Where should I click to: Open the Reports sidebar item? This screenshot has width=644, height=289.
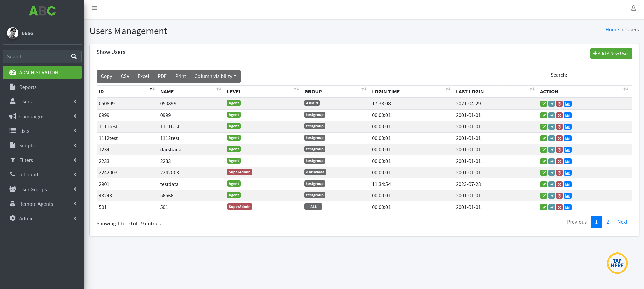click(x=42, y=87)
